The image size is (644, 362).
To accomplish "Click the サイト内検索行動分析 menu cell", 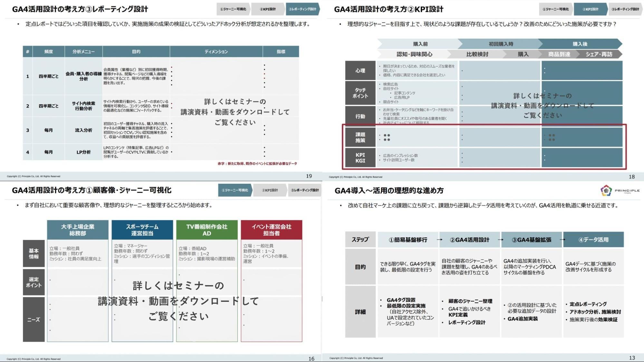I will 83,106.
